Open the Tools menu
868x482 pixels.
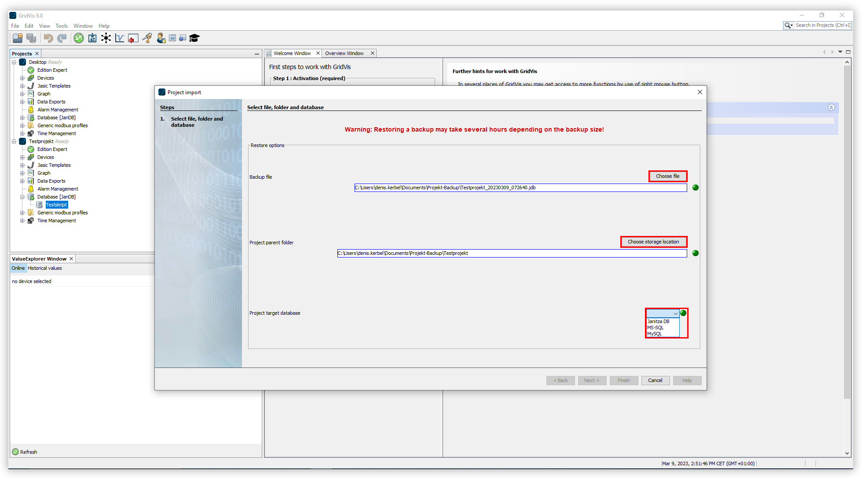[61, 26]
